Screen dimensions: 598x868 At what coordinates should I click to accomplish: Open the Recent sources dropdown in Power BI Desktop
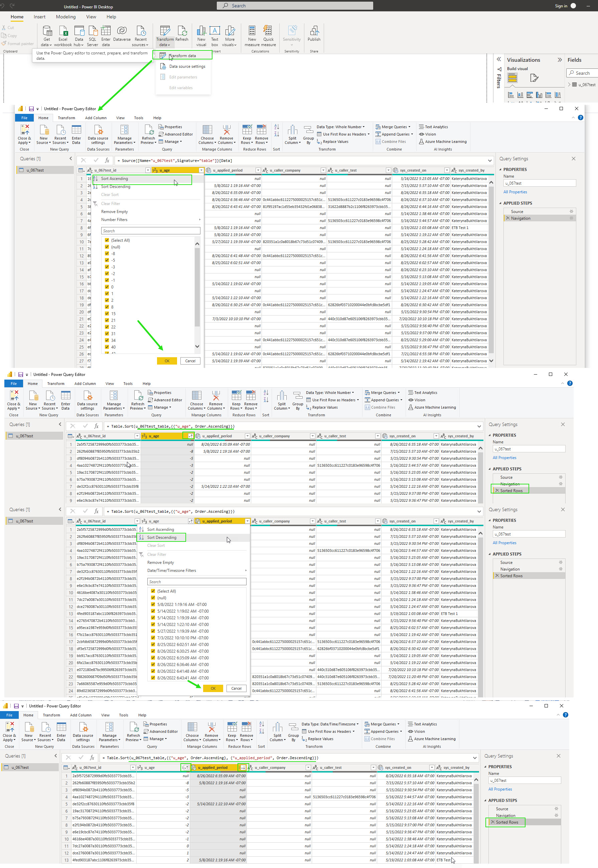pyautogui.click(x=141, y=36)
